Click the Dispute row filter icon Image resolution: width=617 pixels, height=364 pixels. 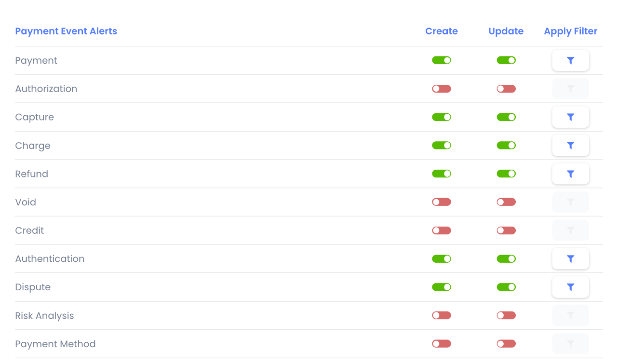click(570, 287)
